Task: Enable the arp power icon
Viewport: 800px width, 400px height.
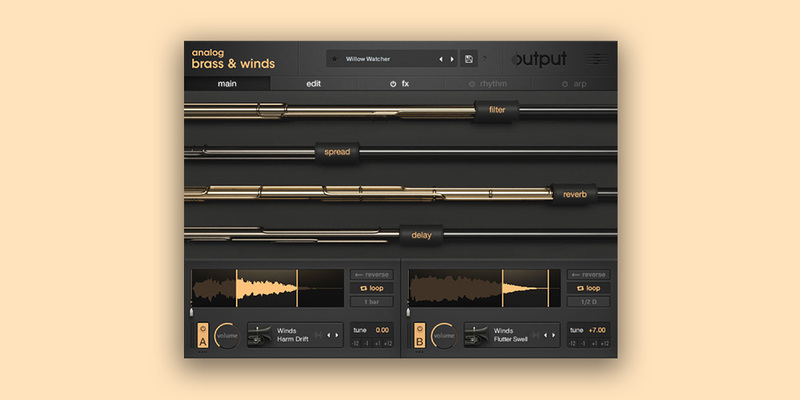Action: coord(565,84)
